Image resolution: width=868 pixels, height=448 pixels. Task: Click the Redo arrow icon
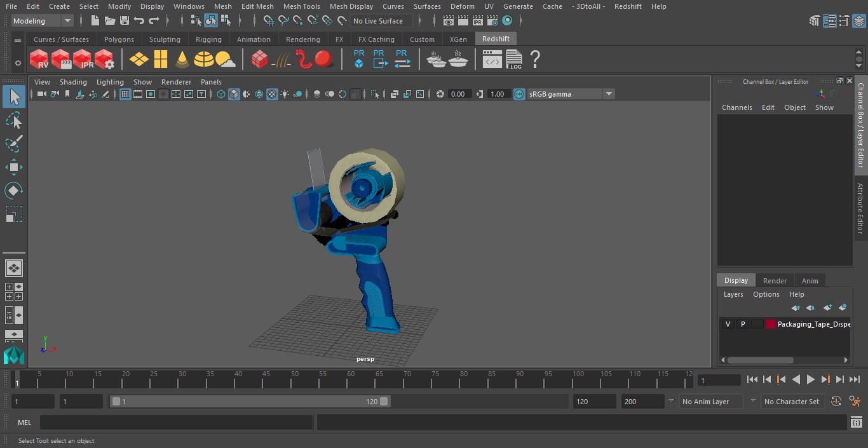coord(154,21)
